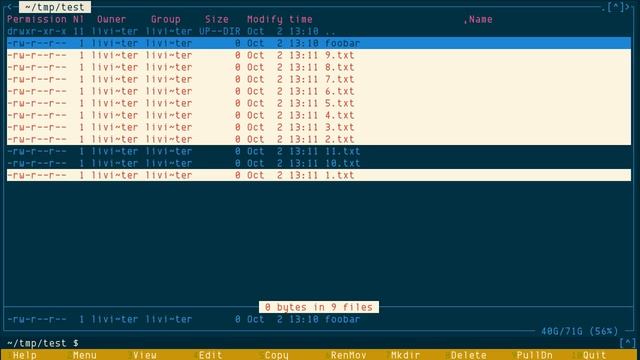Screen dimensions: 640x360
Task: Select the 7.txt file row
Action: click(x=319, y=79)
